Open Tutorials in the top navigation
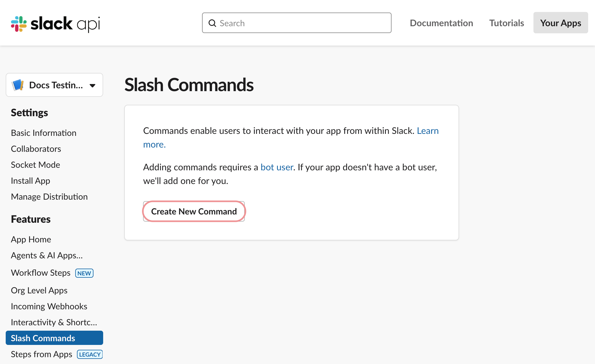Viewport: 595px width, 364px height. tap(506, 23)
